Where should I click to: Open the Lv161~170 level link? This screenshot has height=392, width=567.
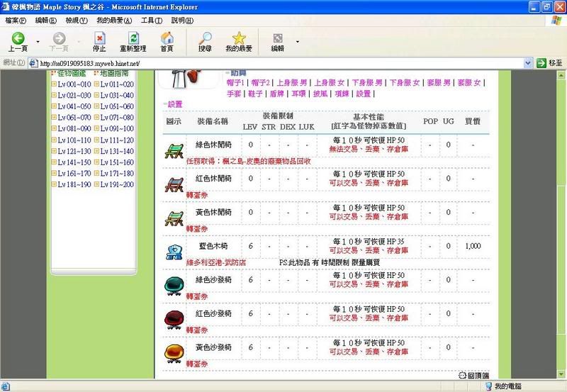click(x=74, y=174)
